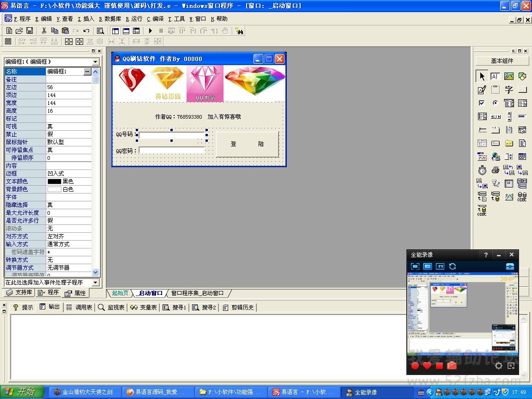Switch to the 剪辑历史 tab
This screenshot has width=532, height=399.
click(238, 308)
